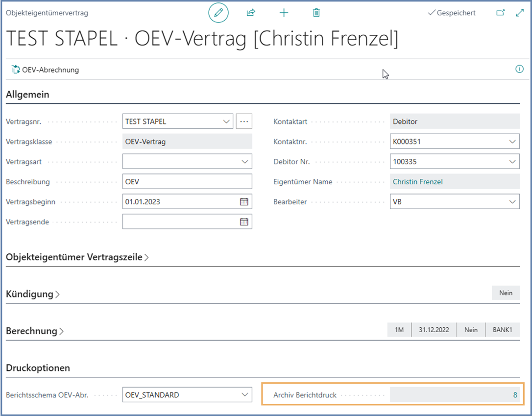Screen dimensions: 532x416
Task: Open page in new window icon
Action: tap(500, 13)
